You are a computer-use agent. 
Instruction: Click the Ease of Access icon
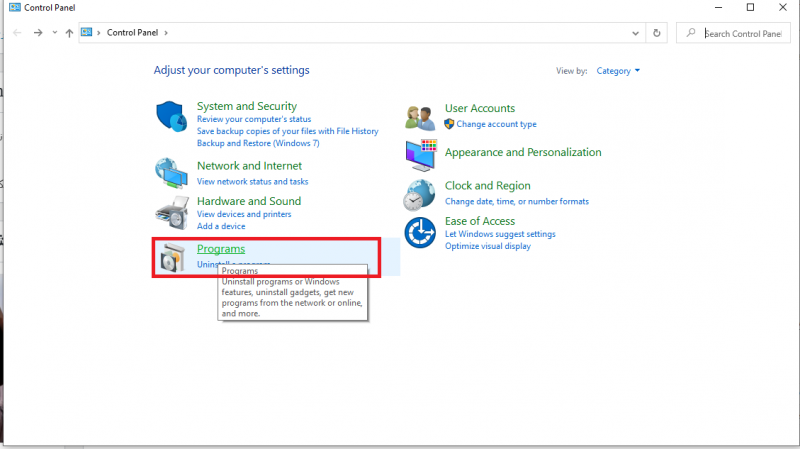pyautogui.click(x=420, y=233)
